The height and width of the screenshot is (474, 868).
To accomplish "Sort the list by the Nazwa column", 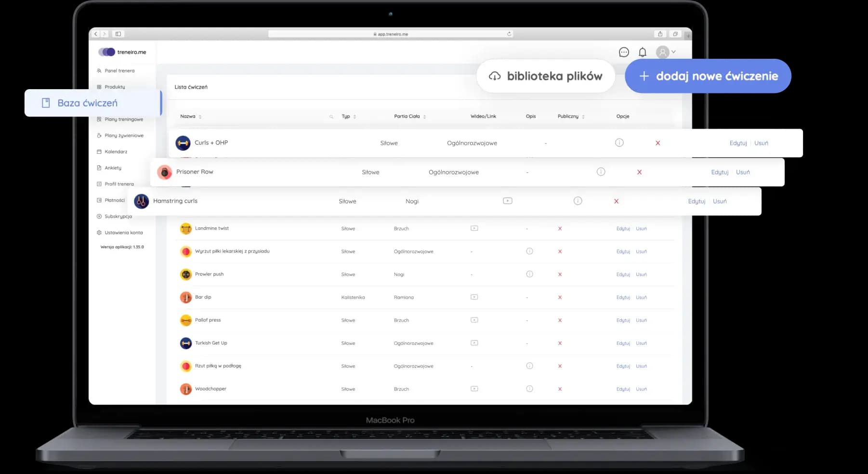I will point(199,116).
